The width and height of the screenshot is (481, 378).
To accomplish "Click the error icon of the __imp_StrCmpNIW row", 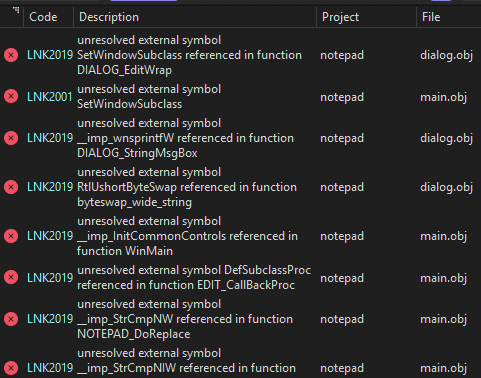I will (11, 368).
